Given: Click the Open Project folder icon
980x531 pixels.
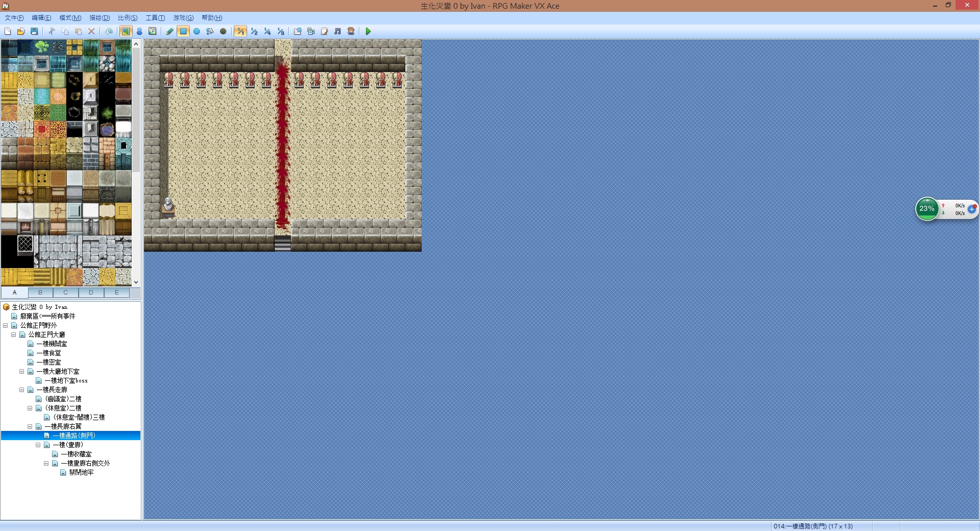Looking at the screenshot, I should click(x=21, y=31).
